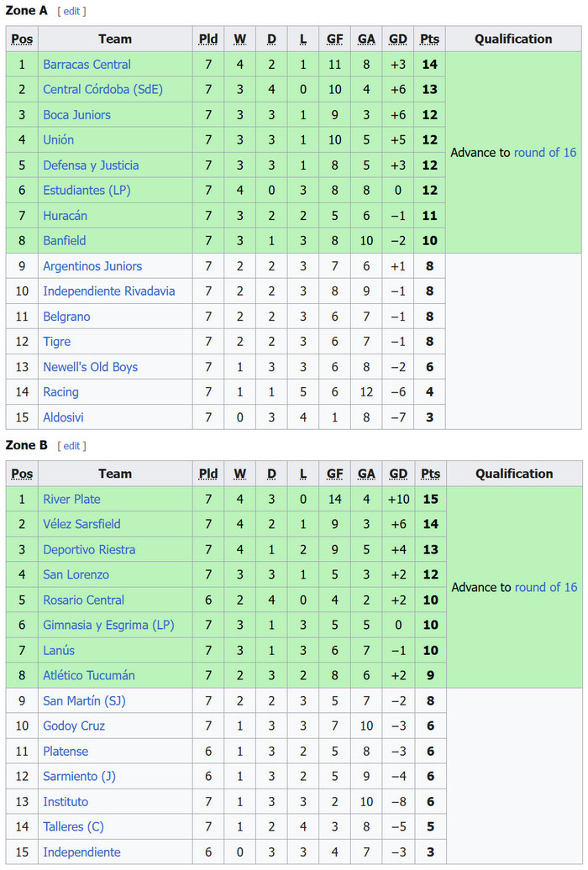Visit the Gimnasia y Esgrima (LP) page

[x=108, y=626]
